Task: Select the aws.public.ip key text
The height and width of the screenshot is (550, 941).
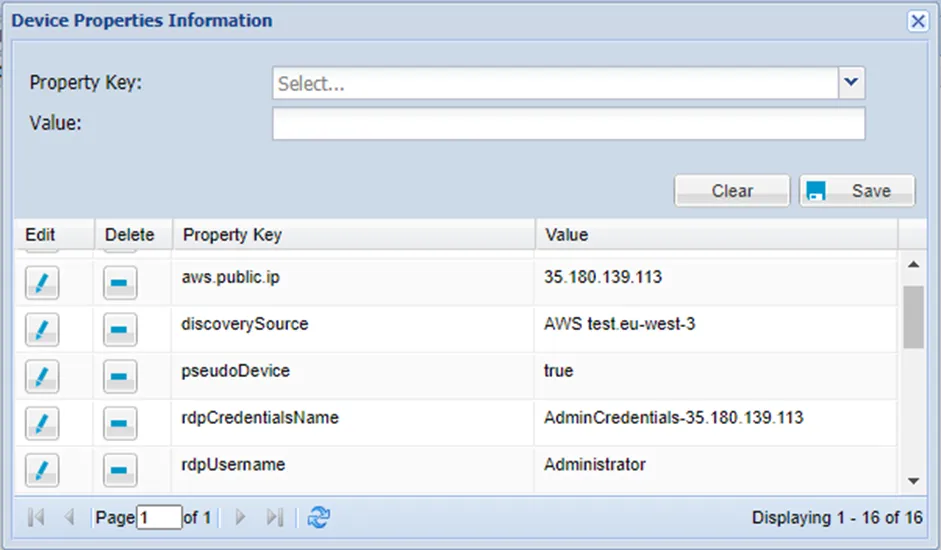Action: 230,277
